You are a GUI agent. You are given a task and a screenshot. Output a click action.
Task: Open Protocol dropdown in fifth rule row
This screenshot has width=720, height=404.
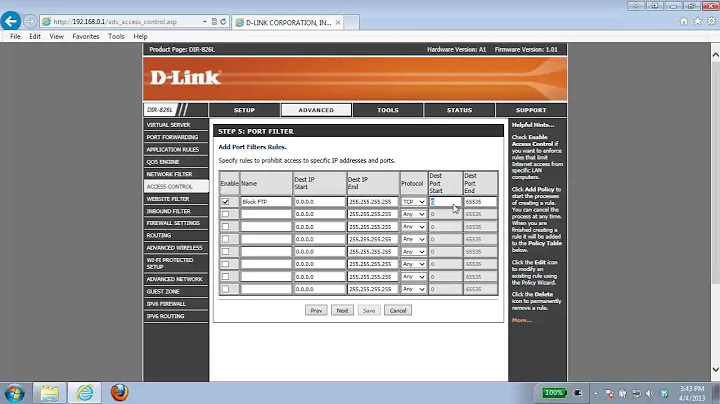tap(413, 252)
